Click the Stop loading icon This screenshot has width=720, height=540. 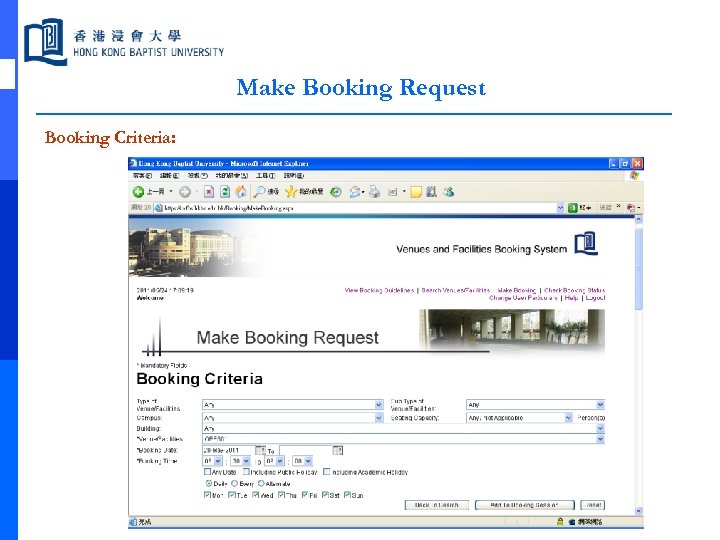208,192
